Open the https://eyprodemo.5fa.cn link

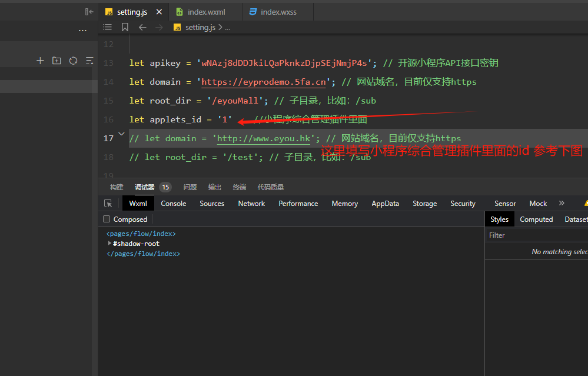click(264, 82)
